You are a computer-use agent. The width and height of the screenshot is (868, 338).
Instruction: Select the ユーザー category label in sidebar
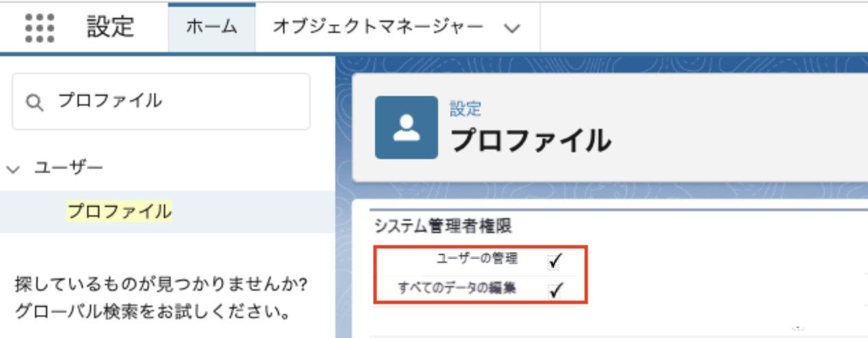click(69, 168)
